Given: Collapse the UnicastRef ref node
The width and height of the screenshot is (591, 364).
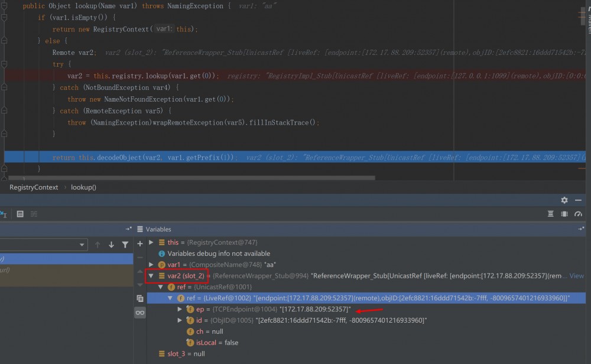Looking at the screenshot, I should pyautogui.click(x=161, y=287).
